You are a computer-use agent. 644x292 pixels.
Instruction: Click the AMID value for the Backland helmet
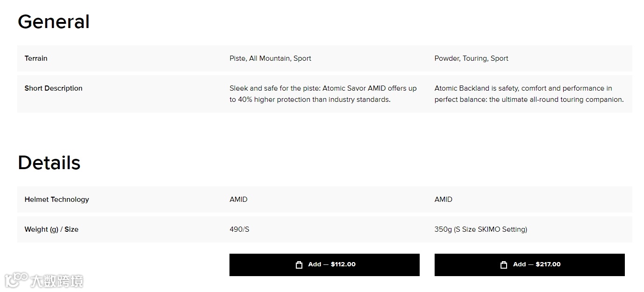pyautogui.click(x=443, y=199)
